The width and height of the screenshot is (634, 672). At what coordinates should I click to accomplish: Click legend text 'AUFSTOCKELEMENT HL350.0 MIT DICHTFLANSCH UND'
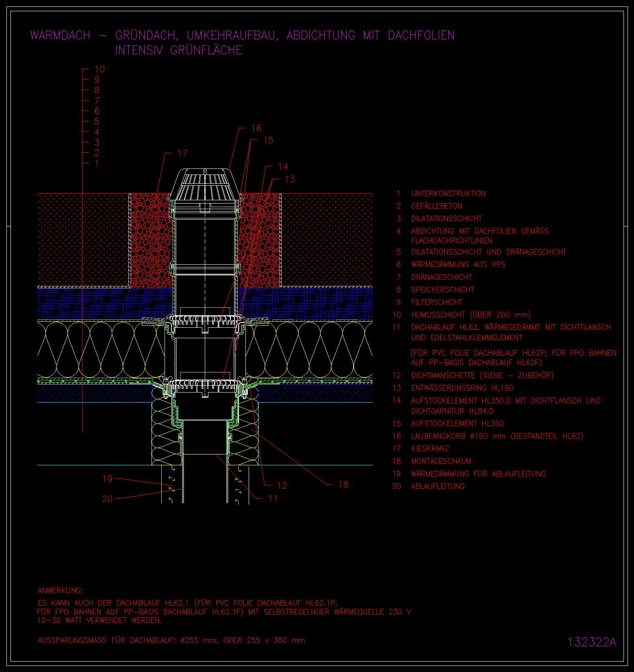(506, 401)
